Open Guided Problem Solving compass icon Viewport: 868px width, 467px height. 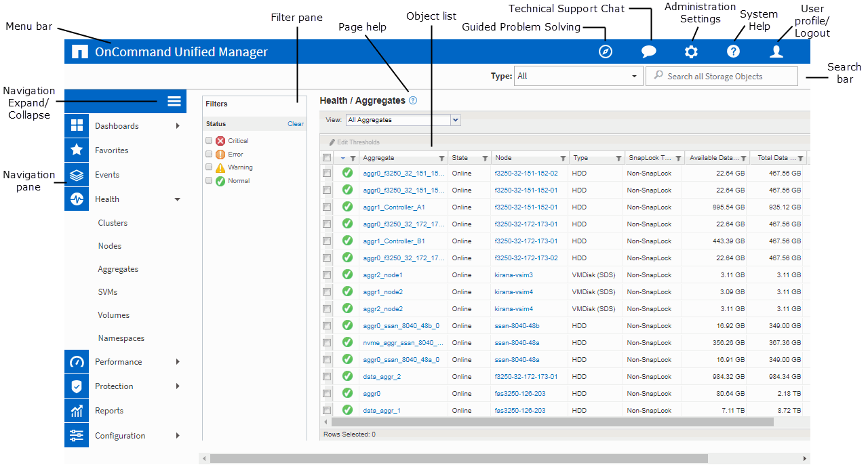pyautogui.click(x=606, y=52)
